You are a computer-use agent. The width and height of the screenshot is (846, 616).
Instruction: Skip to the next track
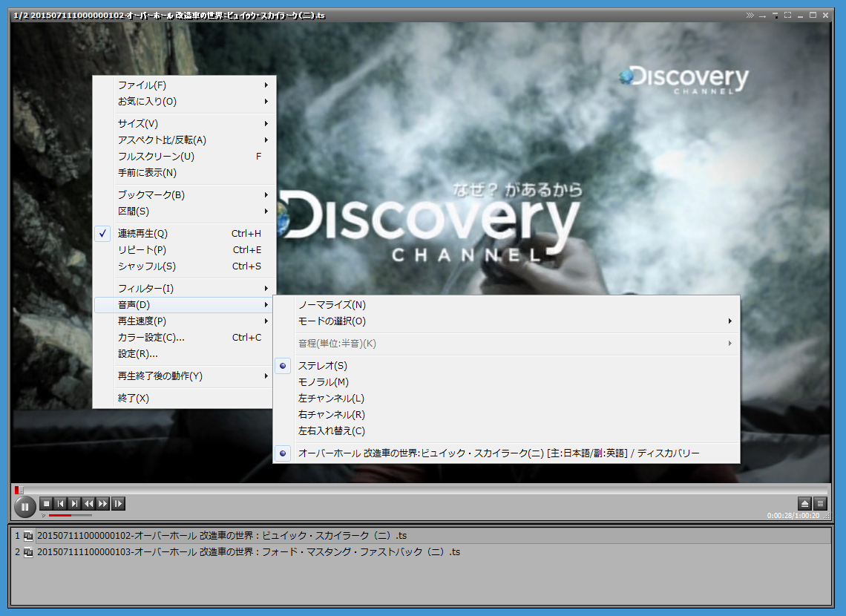click(74, 503)
